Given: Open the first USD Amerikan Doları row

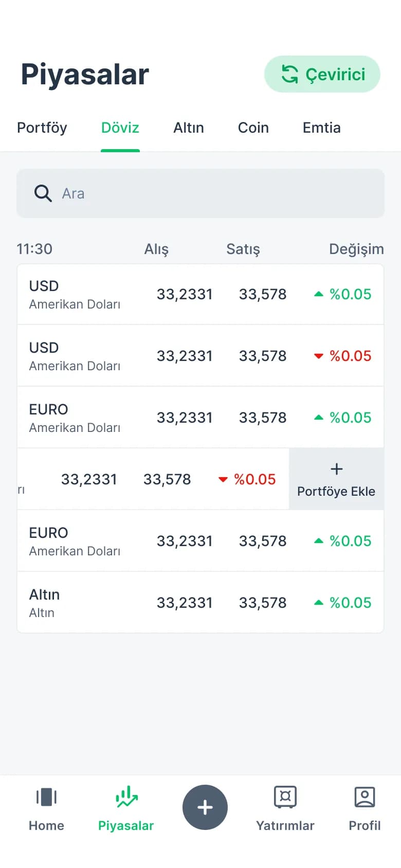Looking at the screenshot, I should 200,294.
